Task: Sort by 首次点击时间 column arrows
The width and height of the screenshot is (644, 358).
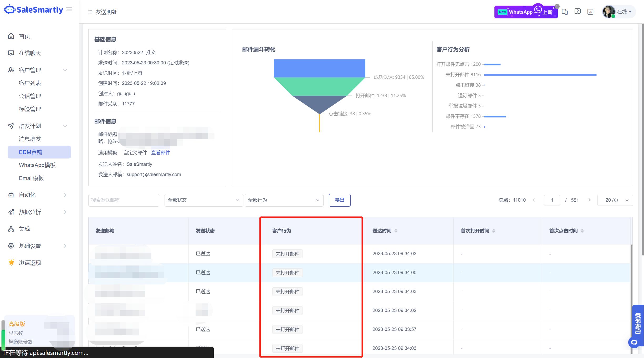Action: click(582, 231)
